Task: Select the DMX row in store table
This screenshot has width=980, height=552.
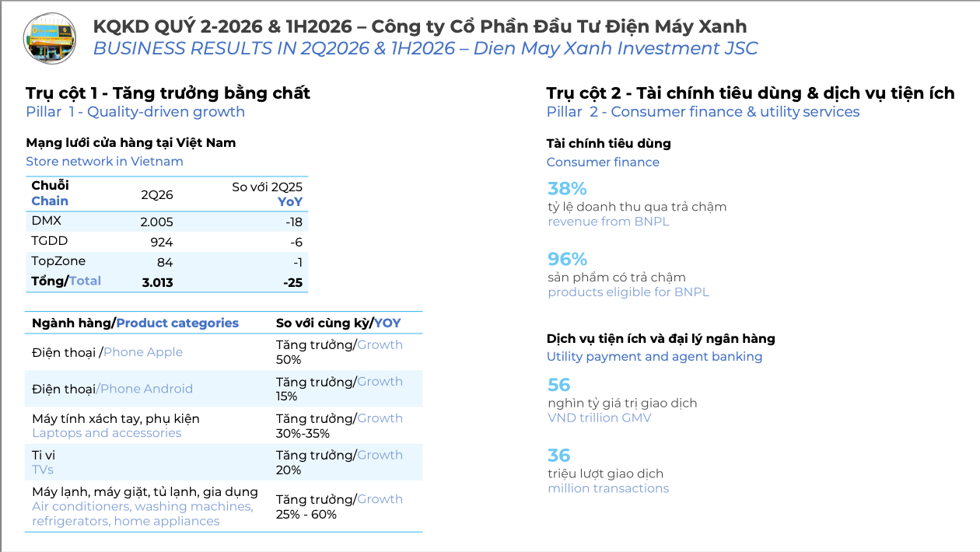Action: point(166,222)
